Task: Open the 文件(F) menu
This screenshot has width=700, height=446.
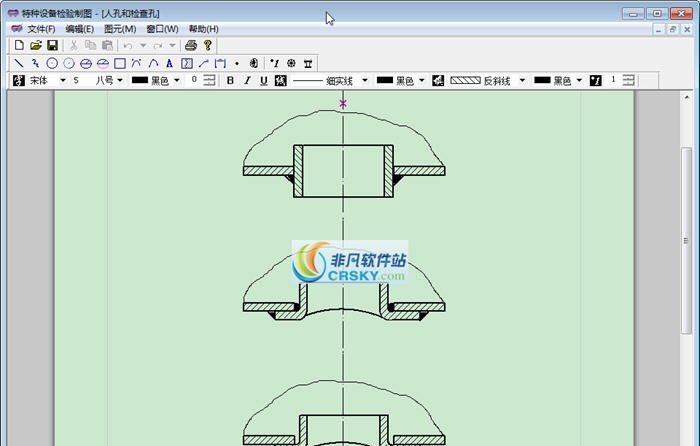Action: coord(41,29)
